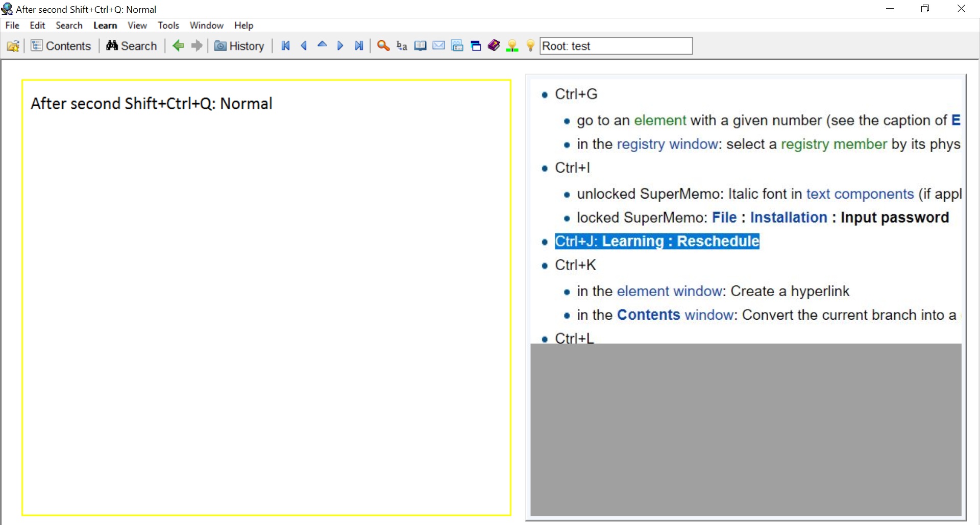
Task: Click the 'Ctrl+I' list item
Action: coord(573,168)
